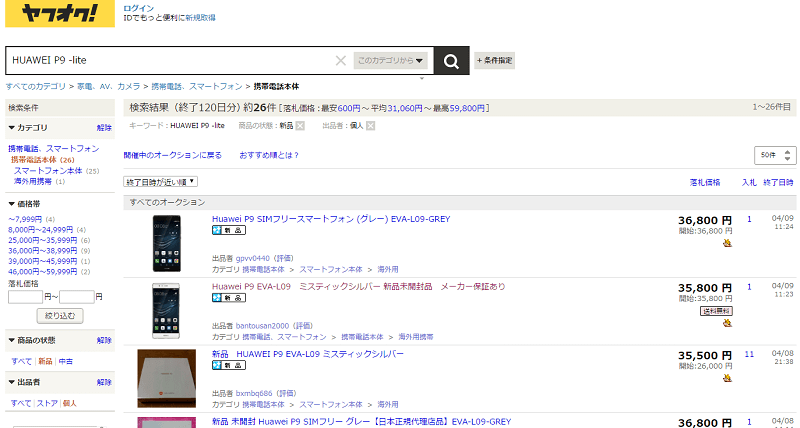
Task: Click the 新品 badge on the bxmbq686 listing
Action: click(x=229, y=365)
